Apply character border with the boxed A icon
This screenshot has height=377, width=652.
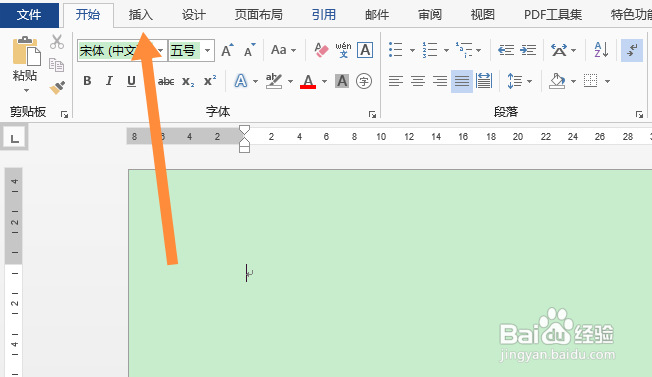click(365, 50)
